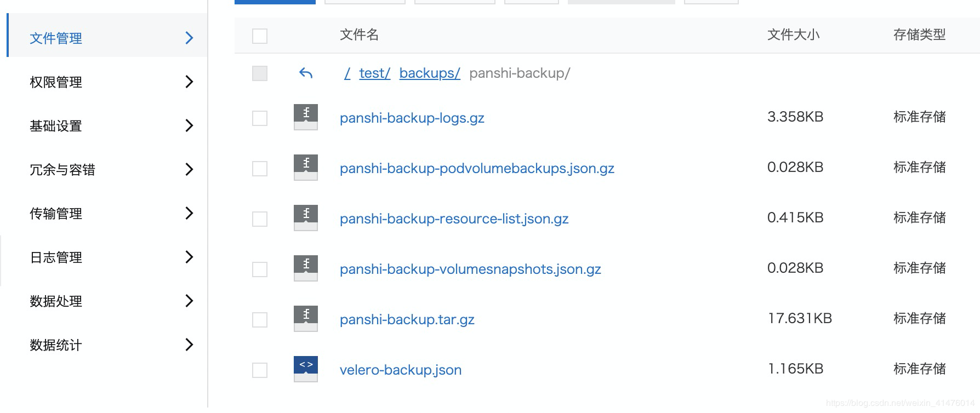Click the 文件大小 column header
This screenshot has height=413, width=980.
point(793,35)
